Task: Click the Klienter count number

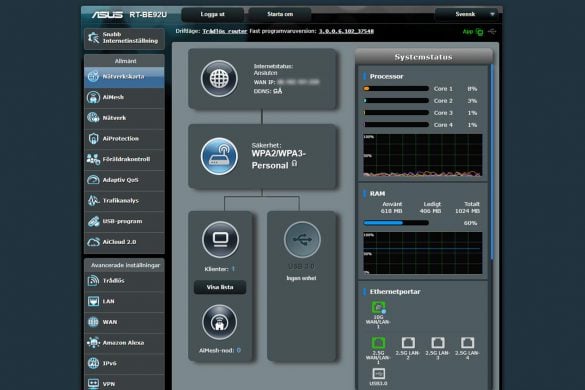Action: coord(233,269)
